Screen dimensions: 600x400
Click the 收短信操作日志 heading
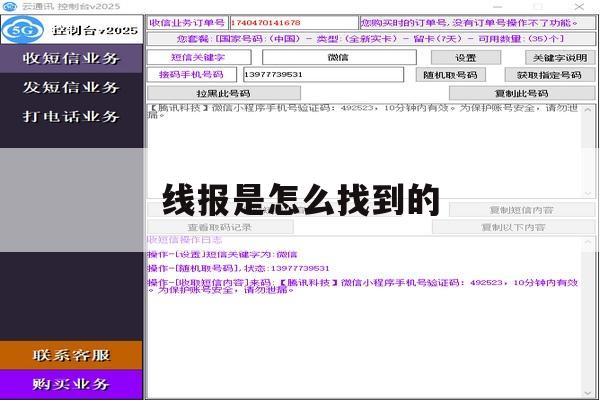(x=185, y=240)
